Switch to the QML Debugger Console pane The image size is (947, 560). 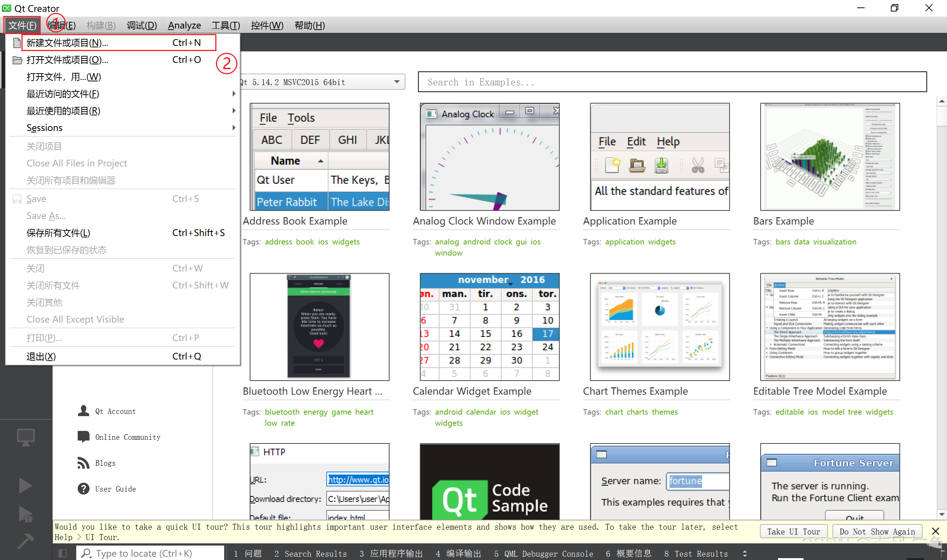point(544,554)
